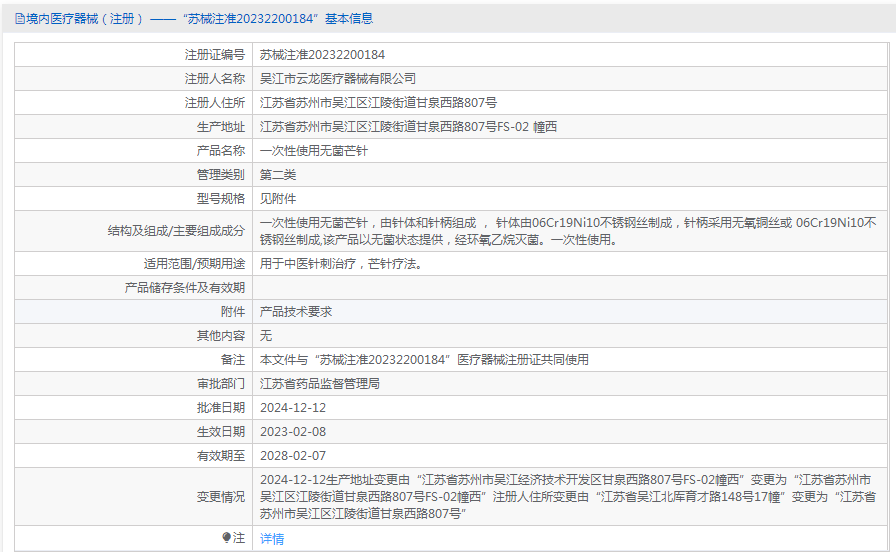Viewport: 896px width, 552px height.
Task: Click intended use 用于中医针刺治疗，芒针疗法。
Action: point(341,264)
